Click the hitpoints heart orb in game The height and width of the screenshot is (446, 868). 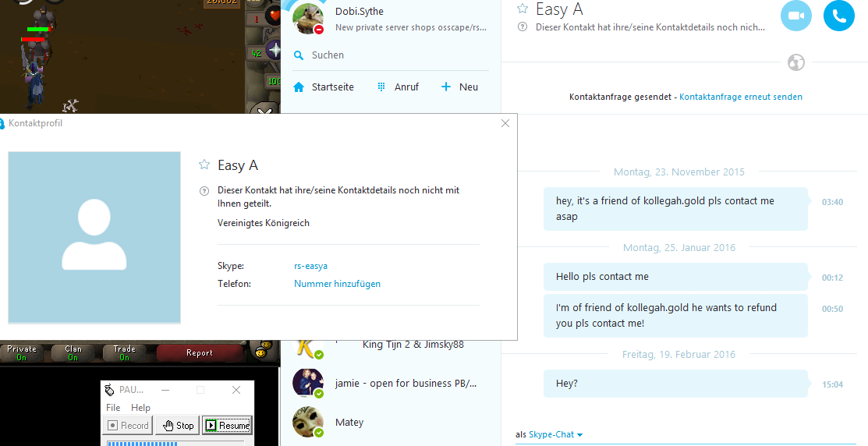(273, 16)
